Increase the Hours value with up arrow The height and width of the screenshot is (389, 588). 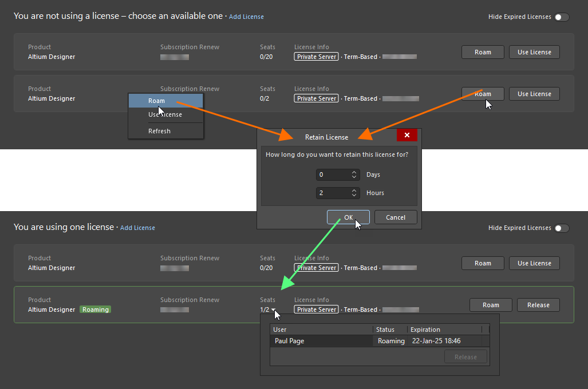(354, 190)
